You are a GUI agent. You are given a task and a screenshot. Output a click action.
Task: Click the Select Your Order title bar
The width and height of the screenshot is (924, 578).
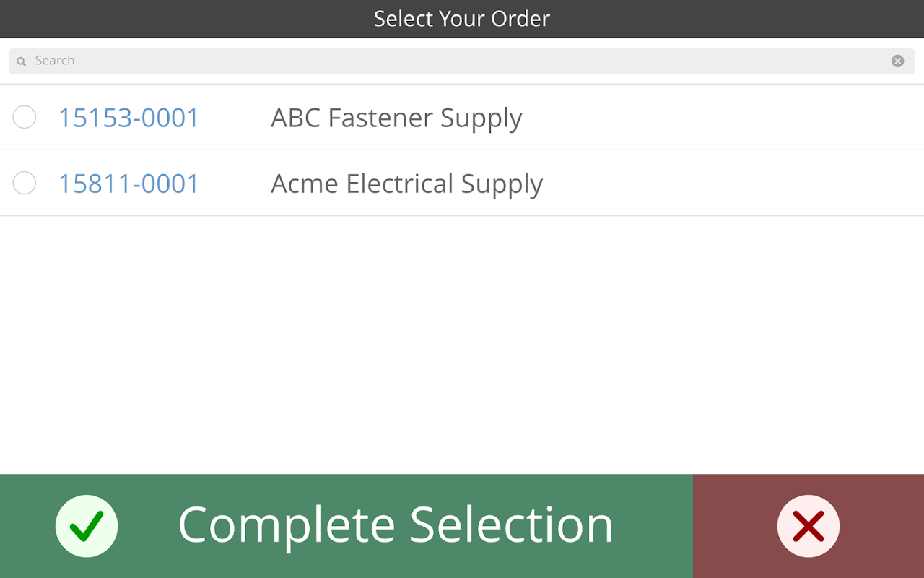tap(462, 19)
